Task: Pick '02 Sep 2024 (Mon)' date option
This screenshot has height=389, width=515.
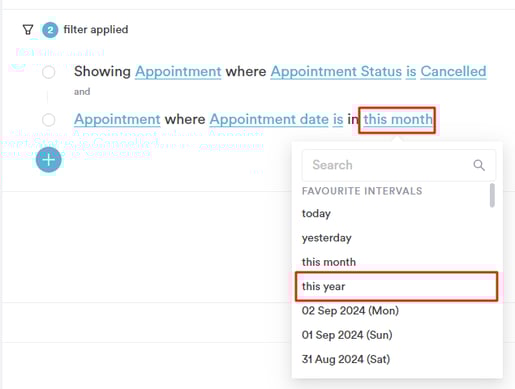Action: click(x=350, y=311)
